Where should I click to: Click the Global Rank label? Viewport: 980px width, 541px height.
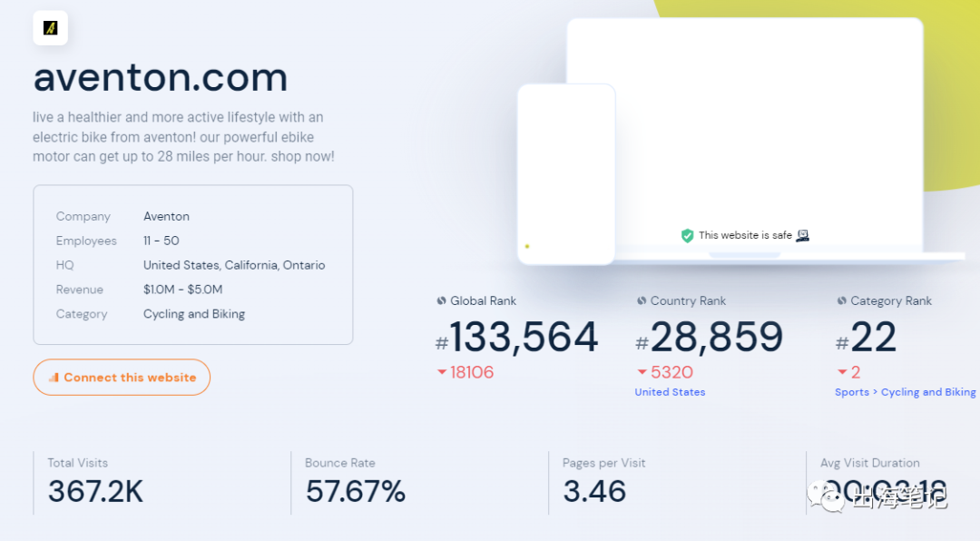pyautogui.click(x=483, y=300)
